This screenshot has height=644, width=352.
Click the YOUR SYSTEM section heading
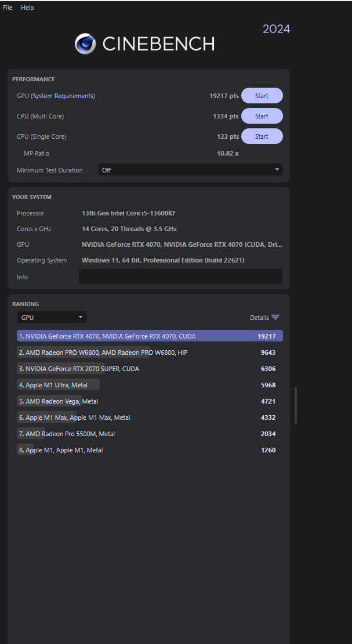(x=31, y=197)
